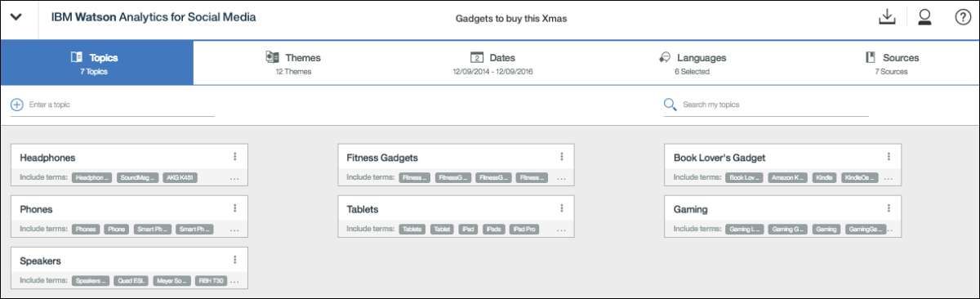Expand the include terms ellipsis for Phones
This screenshot has width=980, height=299.
[234, 230]
